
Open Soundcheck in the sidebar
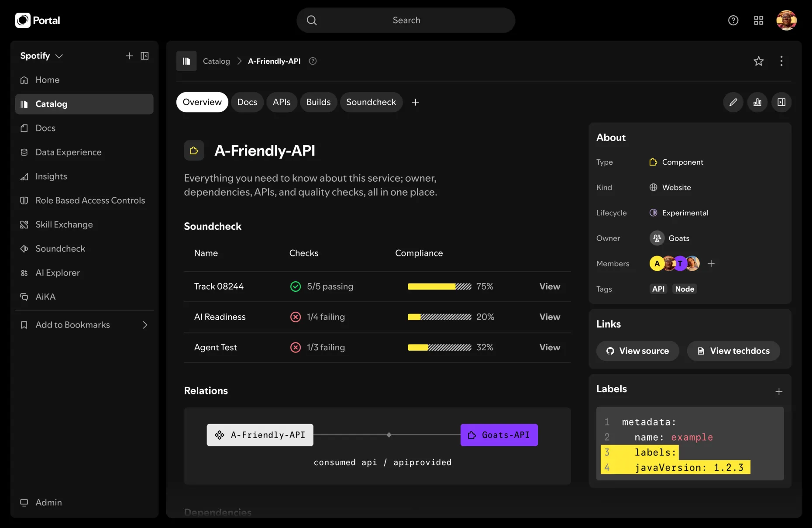[84, 248]
